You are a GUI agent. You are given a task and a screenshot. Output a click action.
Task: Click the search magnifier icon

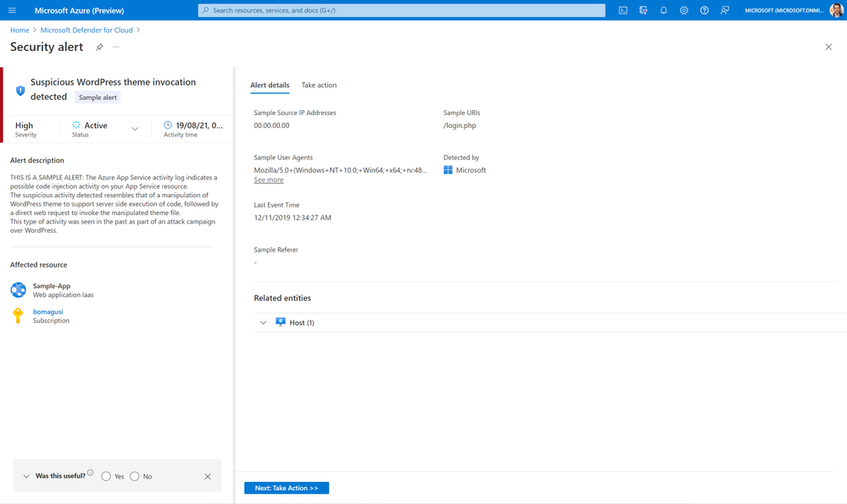(206, 10)
